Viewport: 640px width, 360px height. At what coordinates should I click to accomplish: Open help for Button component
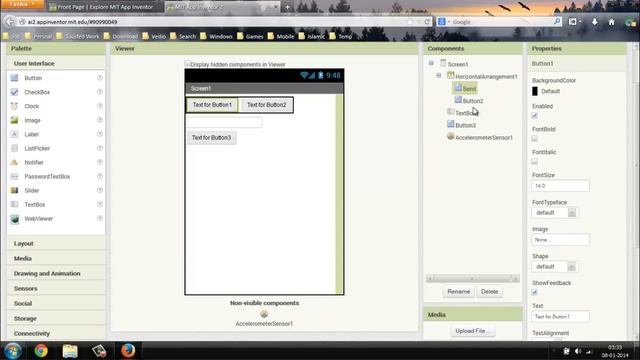[100, 78]
